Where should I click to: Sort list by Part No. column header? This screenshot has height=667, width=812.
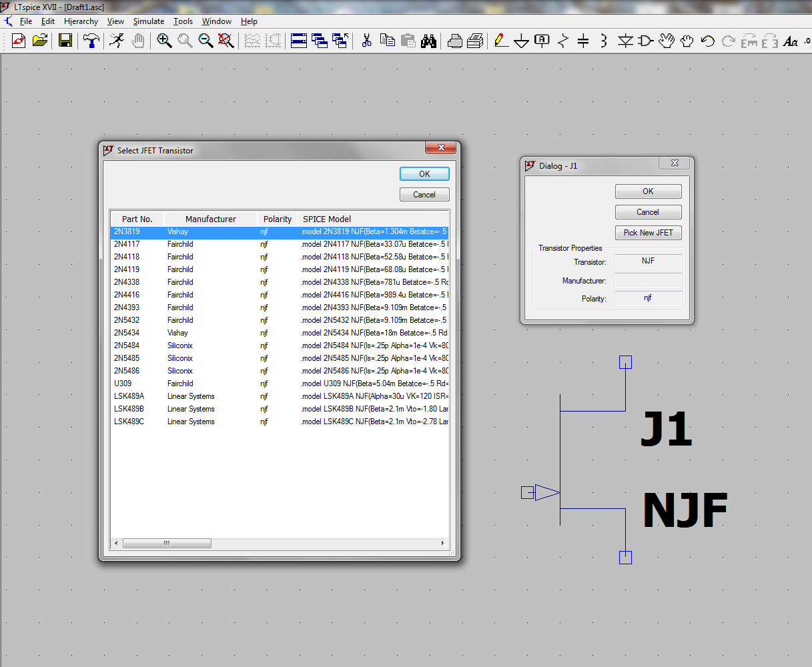137,219
